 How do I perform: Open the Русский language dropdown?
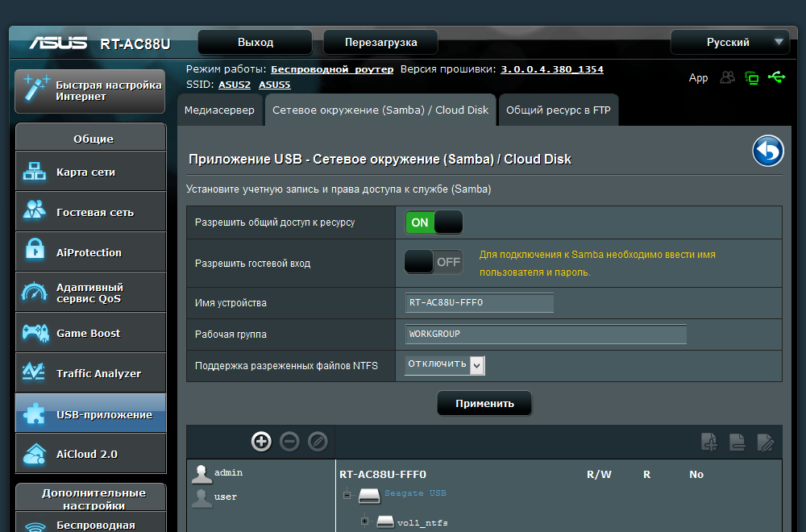point(729,42)
